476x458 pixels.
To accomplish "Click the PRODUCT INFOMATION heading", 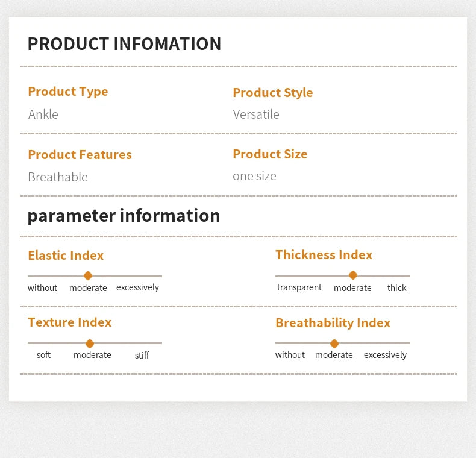I will 124,44.
